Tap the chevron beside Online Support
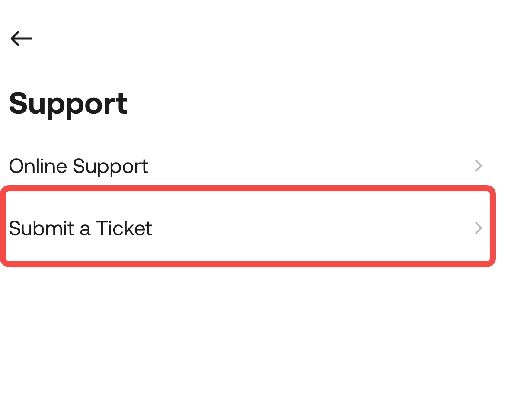Viewport: 505px width, 420px height. coord(478,166)
